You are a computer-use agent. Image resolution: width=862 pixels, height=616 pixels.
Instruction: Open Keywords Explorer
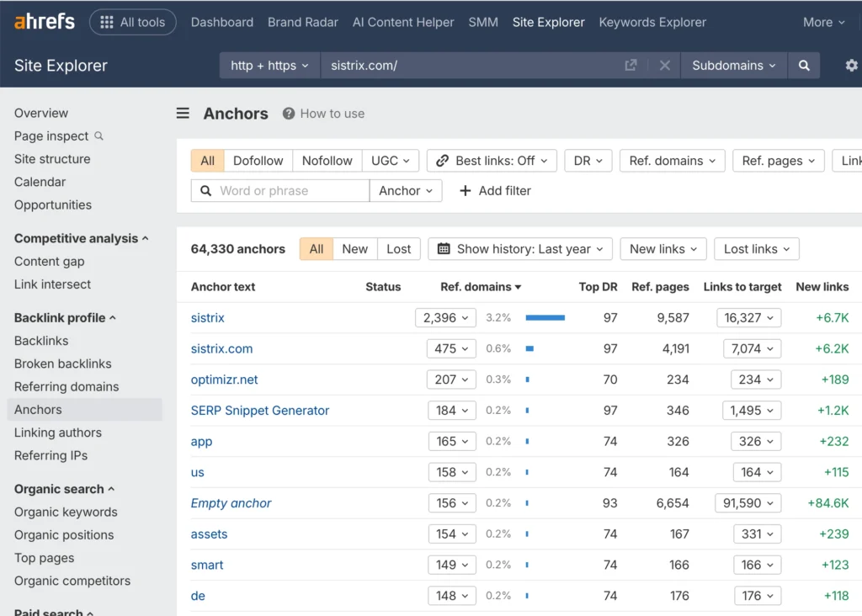[x=652, y=22]
